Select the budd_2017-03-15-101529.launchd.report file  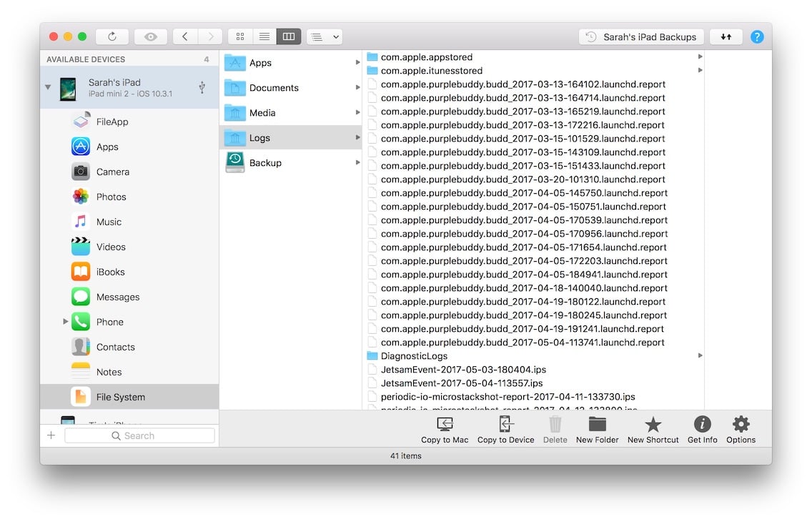(x=533, y=138)
